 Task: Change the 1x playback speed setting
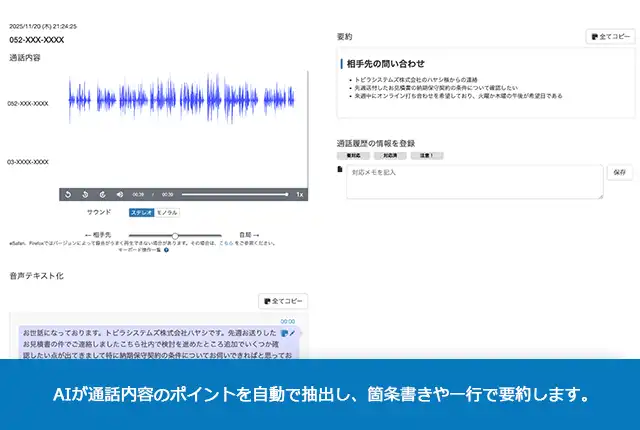tap(299, 194)
